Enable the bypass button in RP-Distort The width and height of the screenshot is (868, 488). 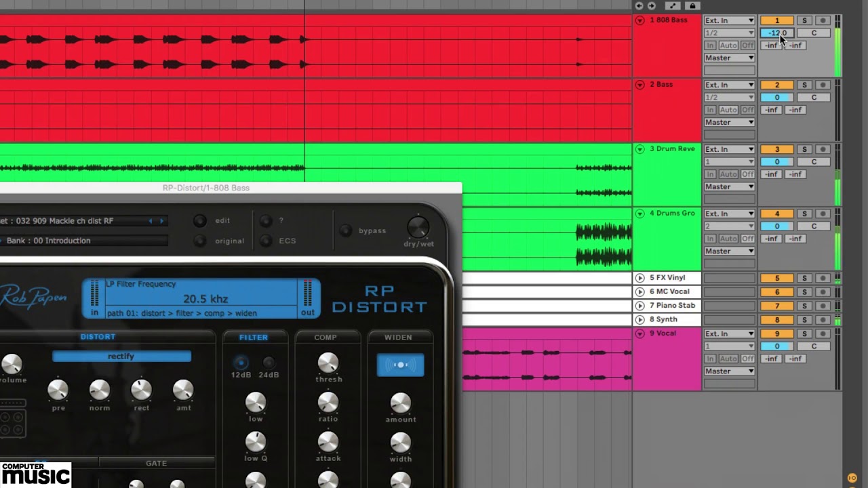346,230
